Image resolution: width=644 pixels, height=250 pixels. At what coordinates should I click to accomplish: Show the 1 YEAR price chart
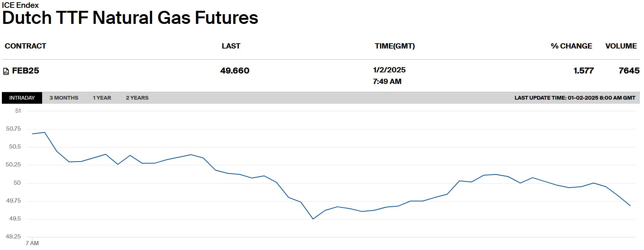[x=102, y=98]
